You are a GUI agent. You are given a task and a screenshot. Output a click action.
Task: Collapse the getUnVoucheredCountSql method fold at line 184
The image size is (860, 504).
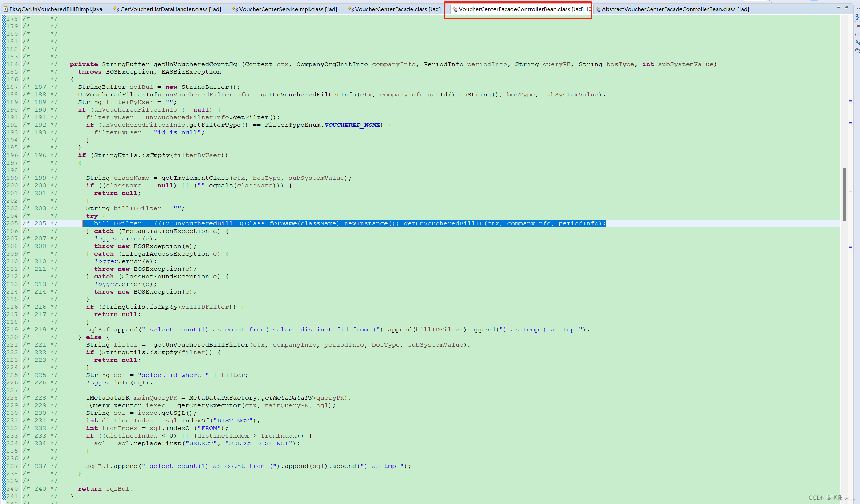[20, 64]
